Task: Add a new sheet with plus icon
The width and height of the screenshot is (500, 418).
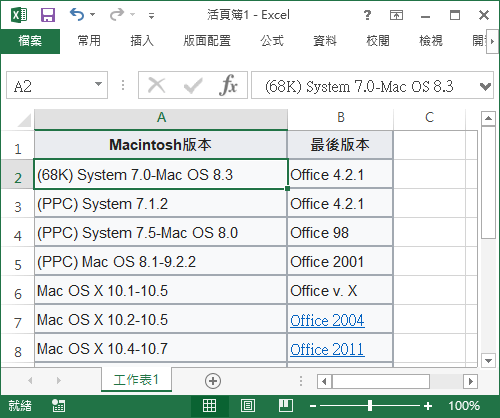Action: pos(213,381)
